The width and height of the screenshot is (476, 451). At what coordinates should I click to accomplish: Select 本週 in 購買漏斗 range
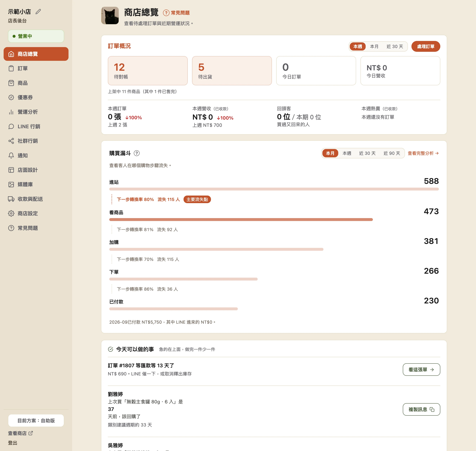coord(347,153)
